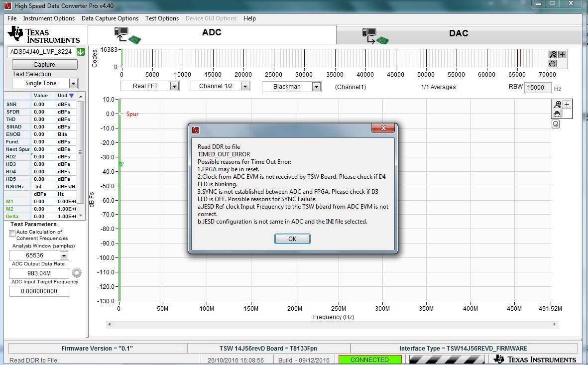Toggle Auto Calculation of Coherent Frequencies checkbox
This screenshot has width=588, height=365.
pyautogui.click(x=12, y=234)
